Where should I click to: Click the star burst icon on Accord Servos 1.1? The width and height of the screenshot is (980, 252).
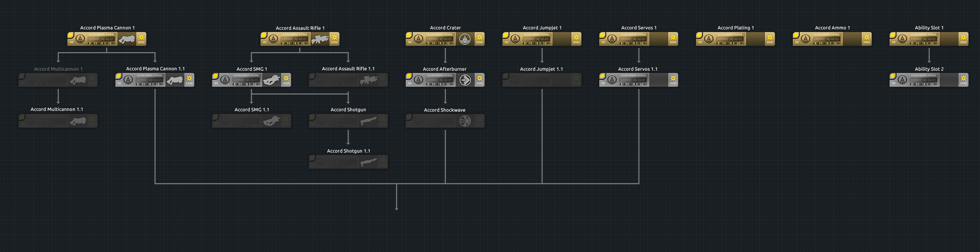tap(673, 79)
